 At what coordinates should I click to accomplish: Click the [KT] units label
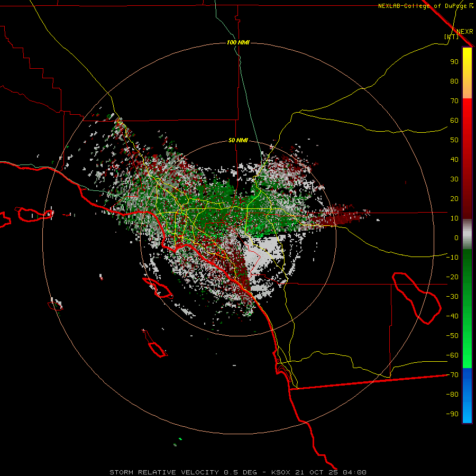click(x=451, y=36)
